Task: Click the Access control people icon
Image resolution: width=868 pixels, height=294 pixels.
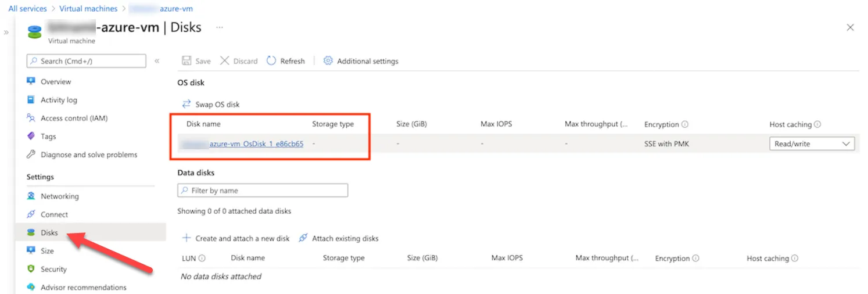Action: tap(31, 118)
